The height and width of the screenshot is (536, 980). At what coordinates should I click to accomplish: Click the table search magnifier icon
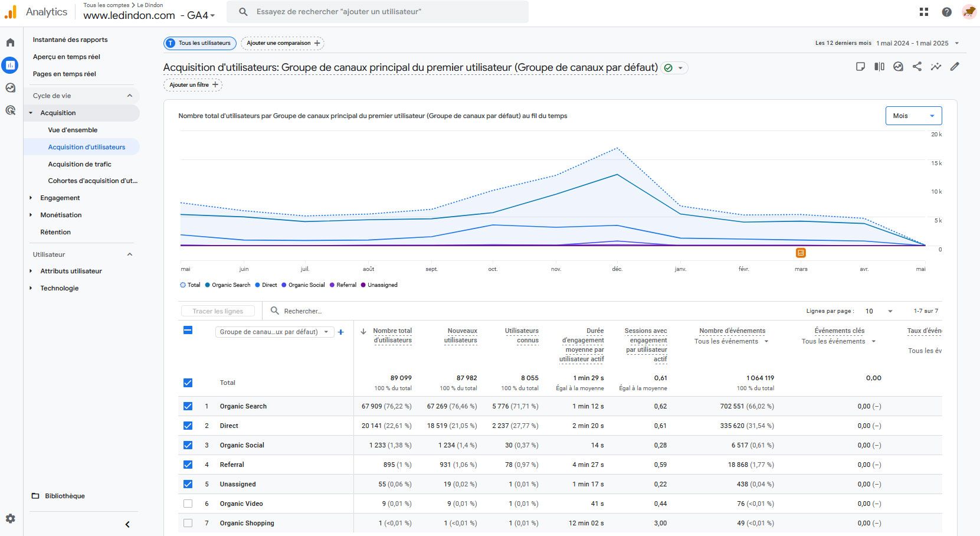[274, 311]
